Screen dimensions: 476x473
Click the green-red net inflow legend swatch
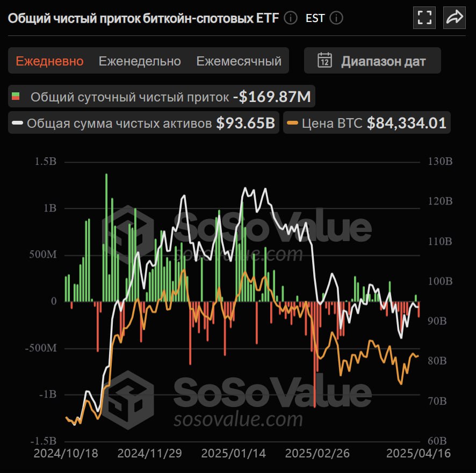pyautogui.click(x=16, y=97)
